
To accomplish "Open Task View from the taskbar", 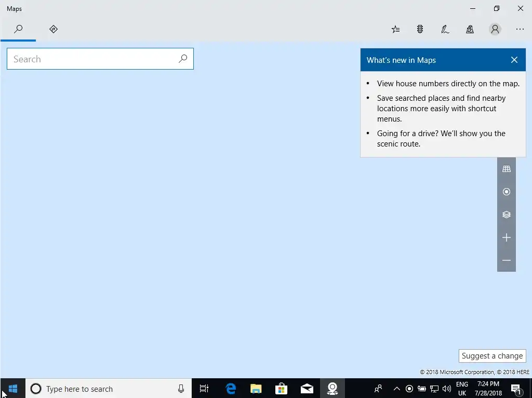I will tap(204, 389).
